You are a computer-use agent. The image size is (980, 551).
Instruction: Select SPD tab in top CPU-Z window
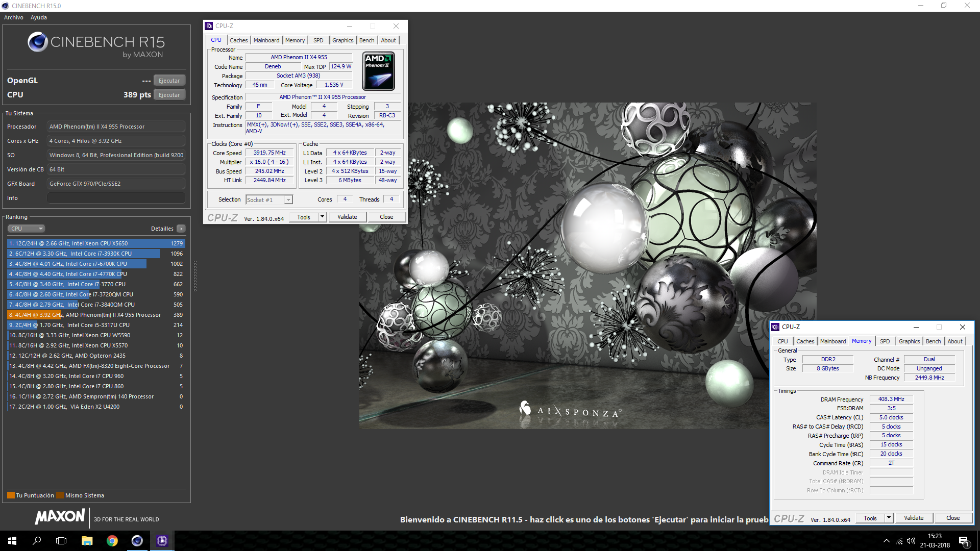tap(318, 40)
